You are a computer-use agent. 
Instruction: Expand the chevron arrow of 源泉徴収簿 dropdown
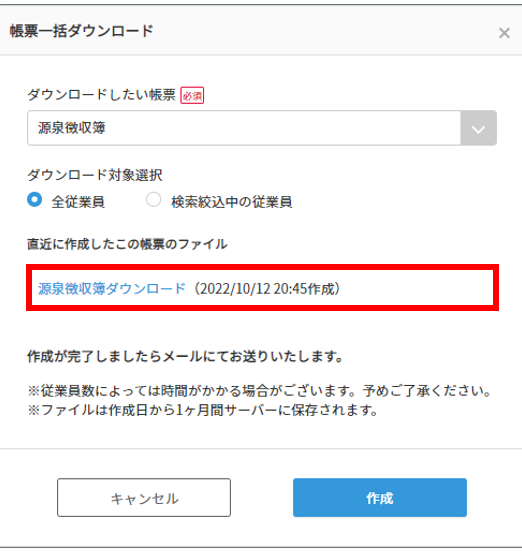coord(478,128)
